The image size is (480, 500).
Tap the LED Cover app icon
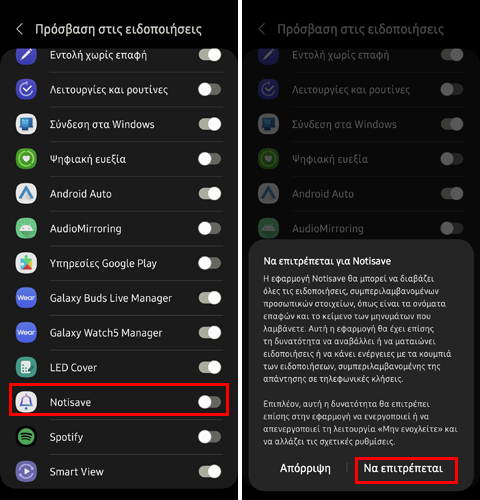26,367
